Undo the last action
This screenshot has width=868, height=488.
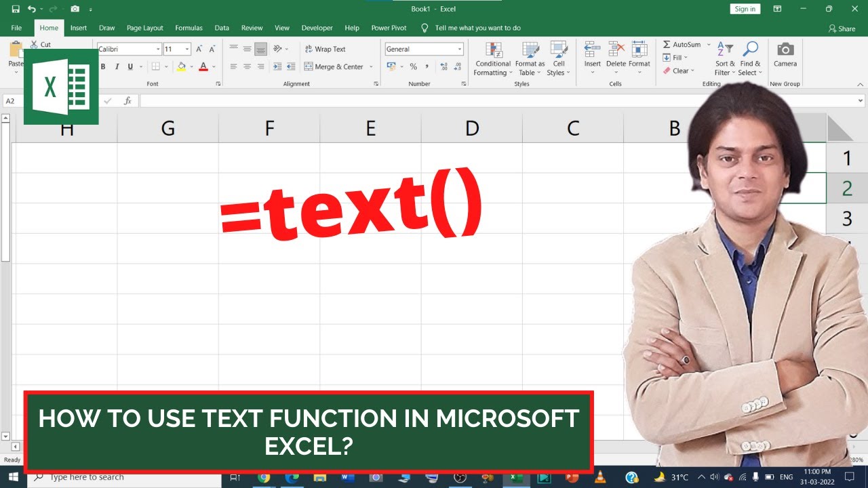(x=31, y=9)
